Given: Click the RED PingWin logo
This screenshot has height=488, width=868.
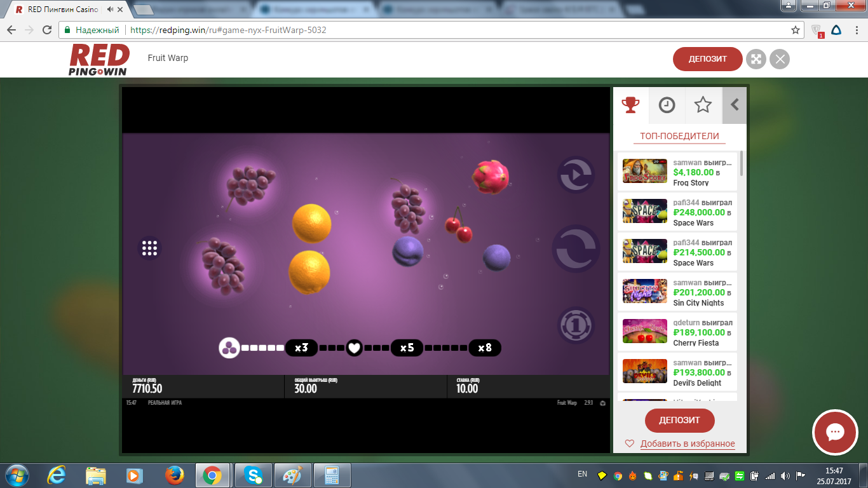Looking at the screenshot, I should tap(99, 60).
